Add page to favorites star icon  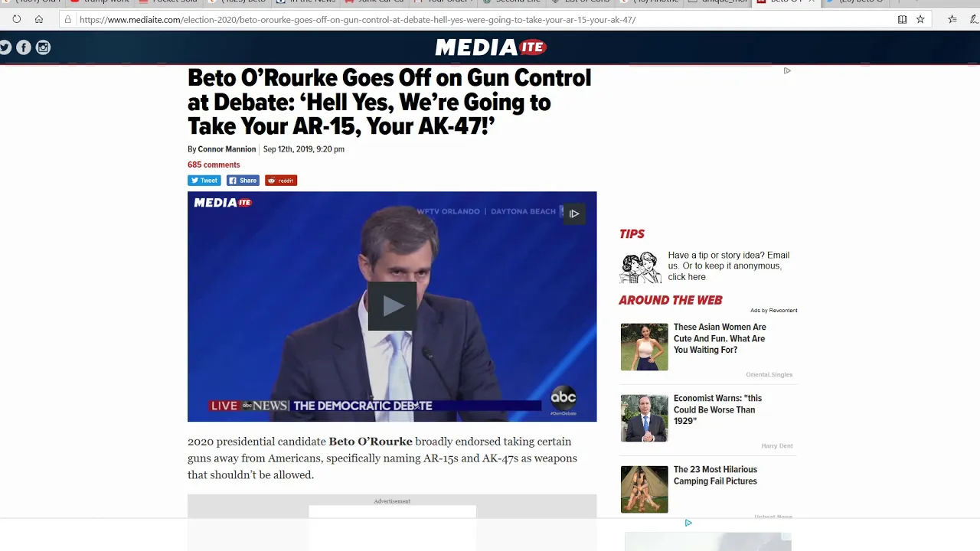click(x=920, y=19)
